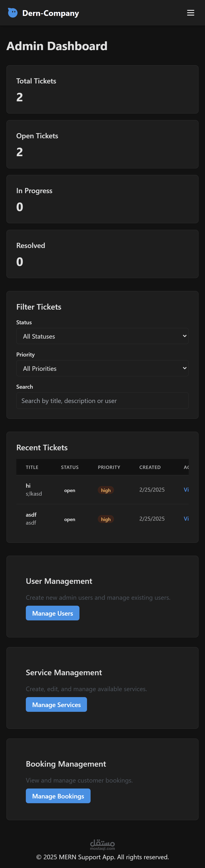The image size is (205, 868).
Task: Click the Resolved stat card
Action: pyautogui.click(x=102, y=254)
